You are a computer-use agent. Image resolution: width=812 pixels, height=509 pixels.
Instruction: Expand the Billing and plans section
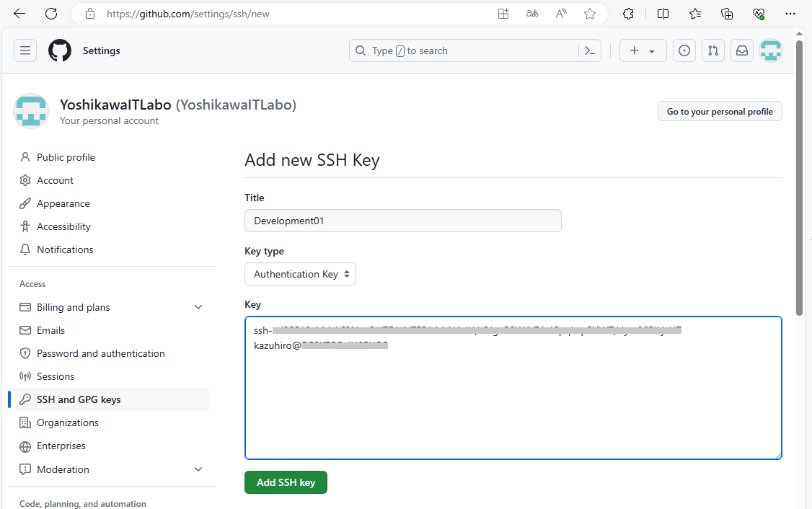click(198, 307)
